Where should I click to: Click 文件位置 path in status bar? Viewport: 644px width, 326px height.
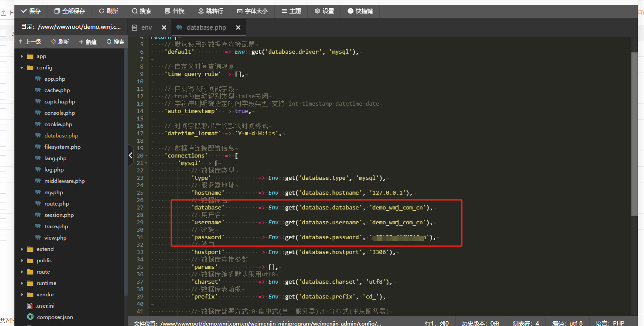(x=258, y=323)
